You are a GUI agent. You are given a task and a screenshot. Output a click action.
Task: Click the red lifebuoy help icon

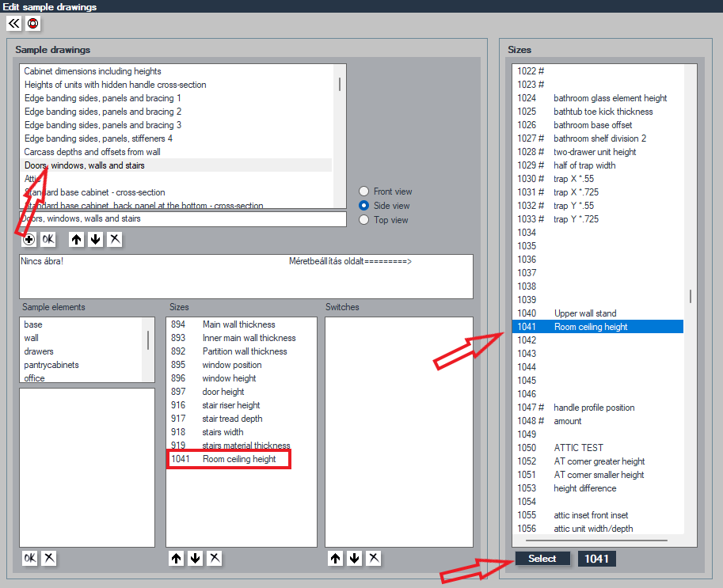tap(32, 23)
